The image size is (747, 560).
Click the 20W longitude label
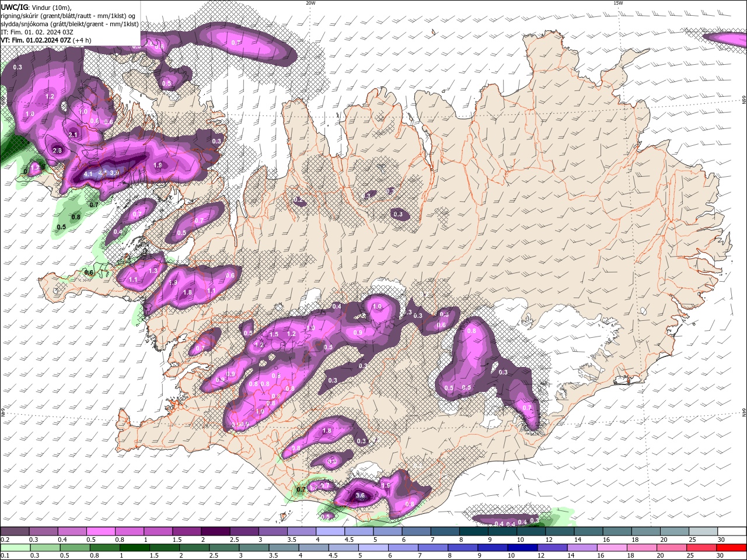(310, 3)
